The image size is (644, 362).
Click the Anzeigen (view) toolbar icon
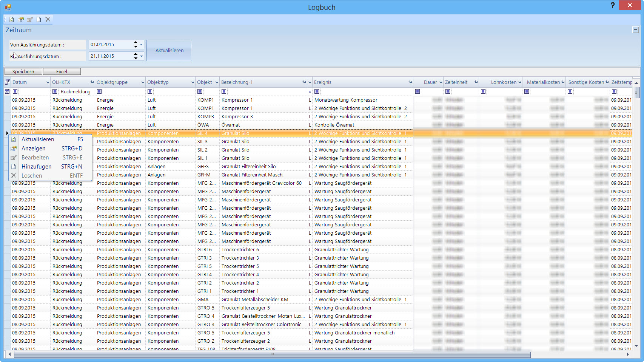tap(21, 20)
